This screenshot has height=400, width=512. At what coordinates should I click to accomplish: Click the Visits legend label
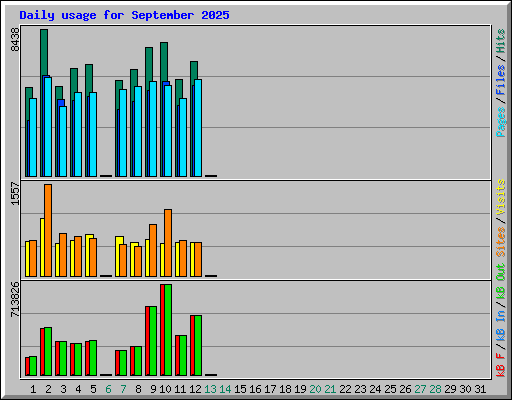[x=501, y=197]
